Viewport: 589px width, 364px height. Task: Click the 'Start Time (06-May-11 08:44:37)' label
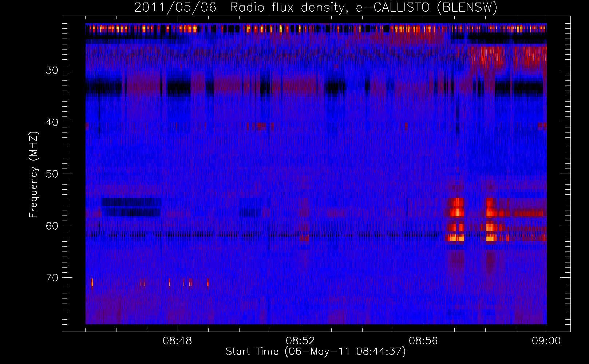(316, 352)
